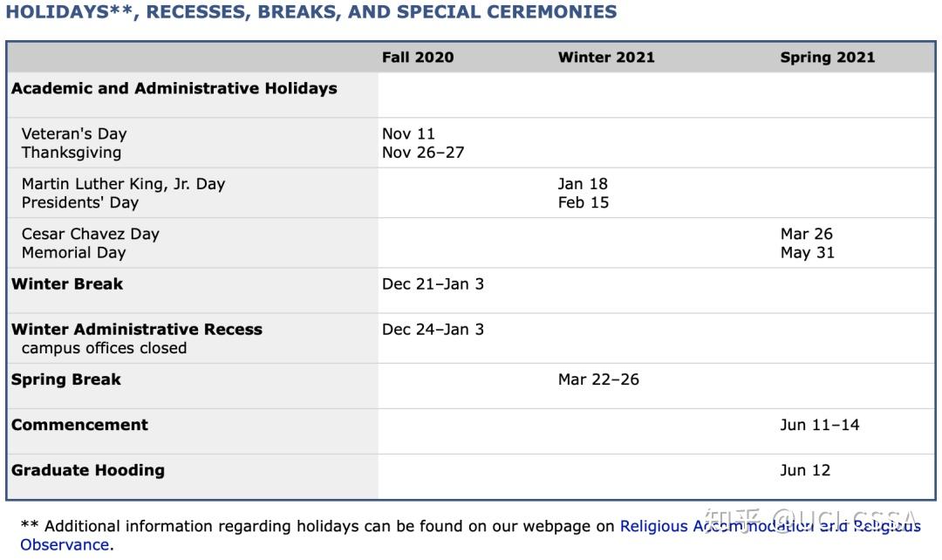Click the Commencement dates Jun 11–14

[x=819, y=426]
